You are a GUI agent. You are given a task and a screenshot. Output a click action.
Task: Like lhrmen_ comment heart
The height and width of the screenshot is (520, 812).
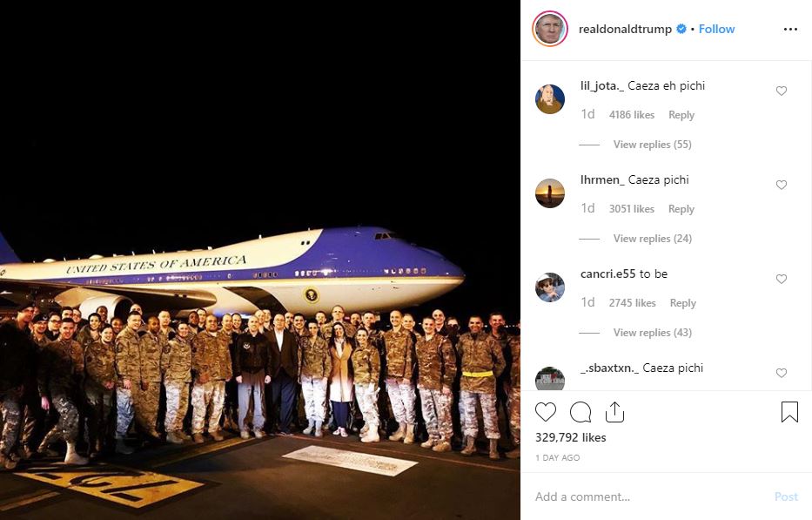pyautogui.click(x=782, y=185)
